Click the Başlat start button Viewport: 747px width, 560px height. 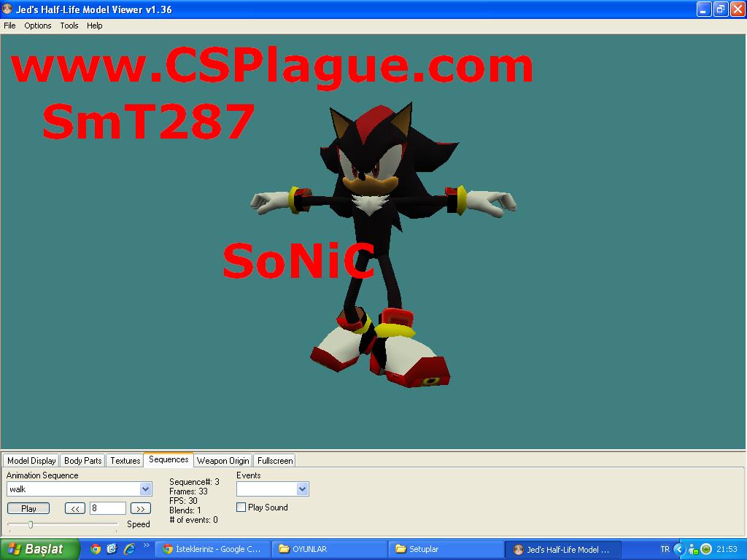coord(35,549)
